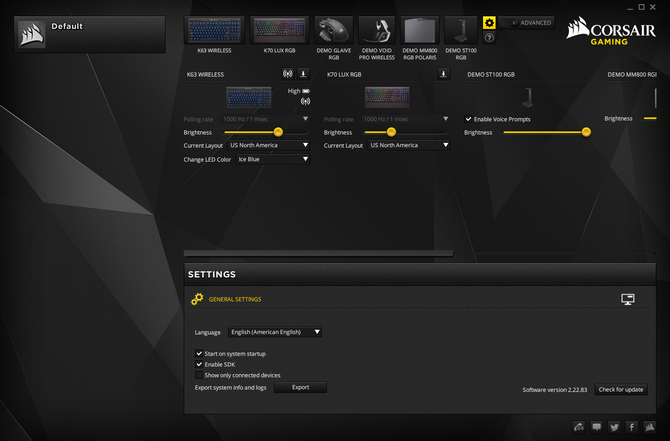Open the Language dropdown
Viewport: 670px width, 441px height.
tap(275, 332)
